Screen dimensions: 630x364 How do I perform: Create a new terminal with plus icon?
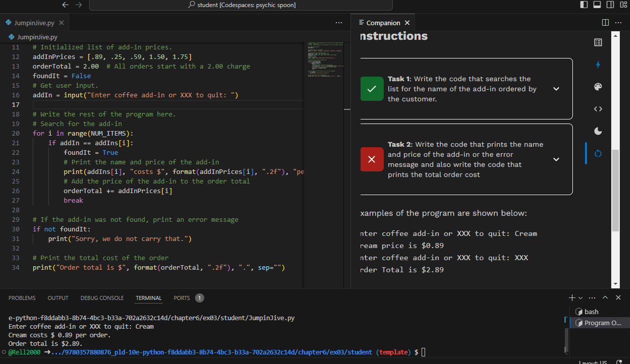pos(572,298)
